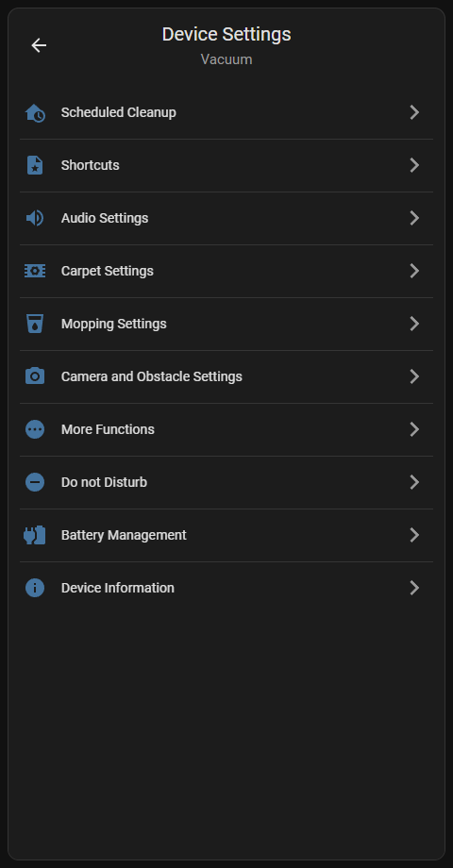Go back using the arrow icon

[39, 45]
